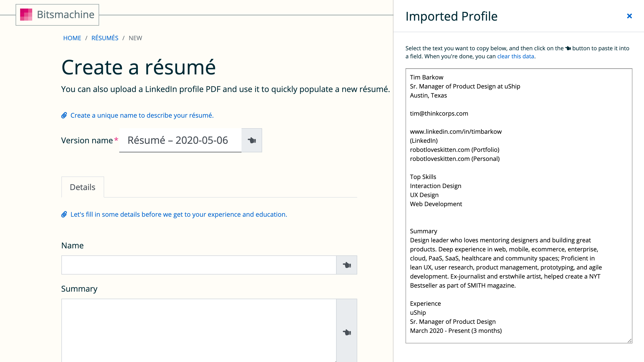Click 'Create a unique name to describe your résumé.' hint
Image resolution: width=644 pixels, height=362 pixels.
pyautogui.click(x=142, y=115)
